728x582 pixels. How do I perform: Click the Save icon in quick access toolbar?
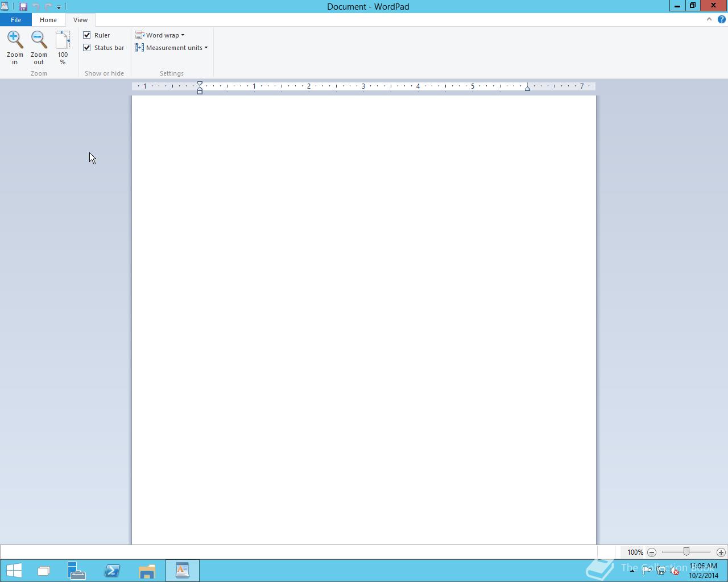point(23,7)
